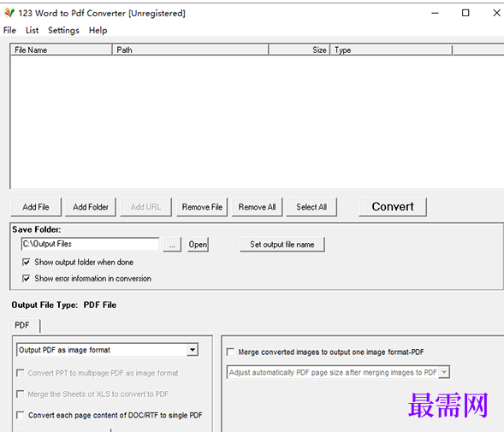Click the Remove All button
The image size is (504, 432).
tap(257, 207)
